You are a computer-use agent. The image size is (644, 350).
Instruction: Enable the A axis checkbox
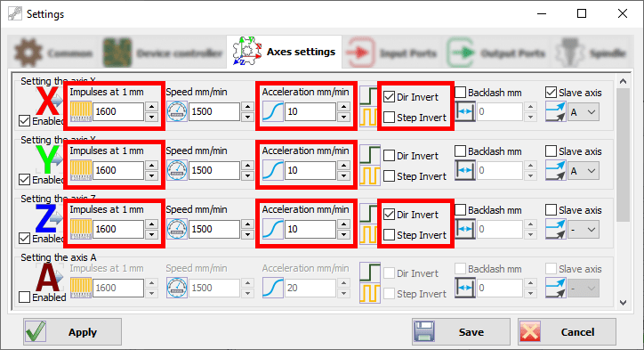pyautogui.click(x=25, y=297)
